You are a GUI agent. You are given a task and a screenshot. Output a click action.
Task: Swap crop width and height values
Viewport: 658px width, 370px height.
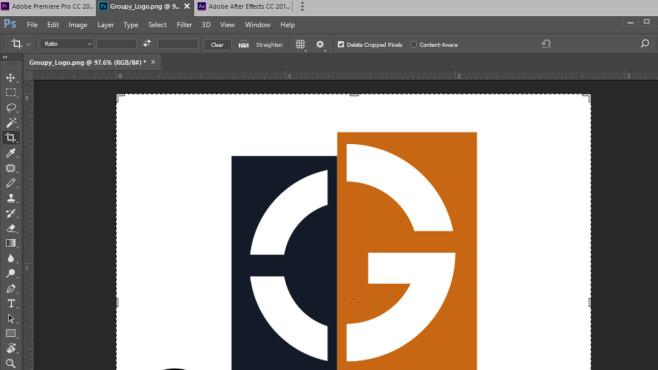point(147,44)
